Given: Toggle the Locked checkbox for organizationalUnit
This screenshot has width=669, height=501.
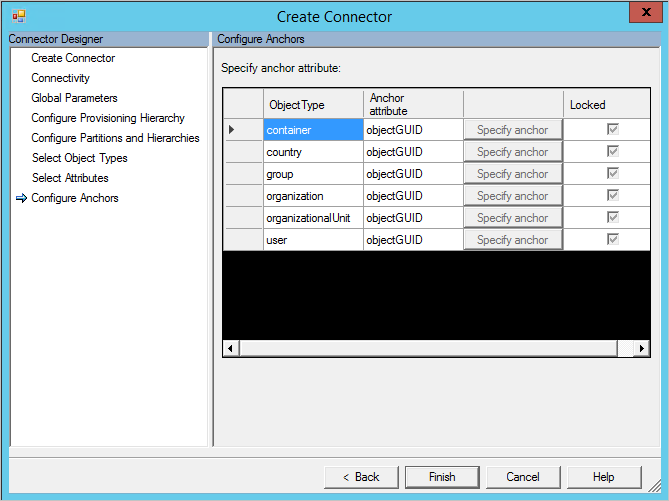Looking at the screenshot, I should tap(613, 217).
